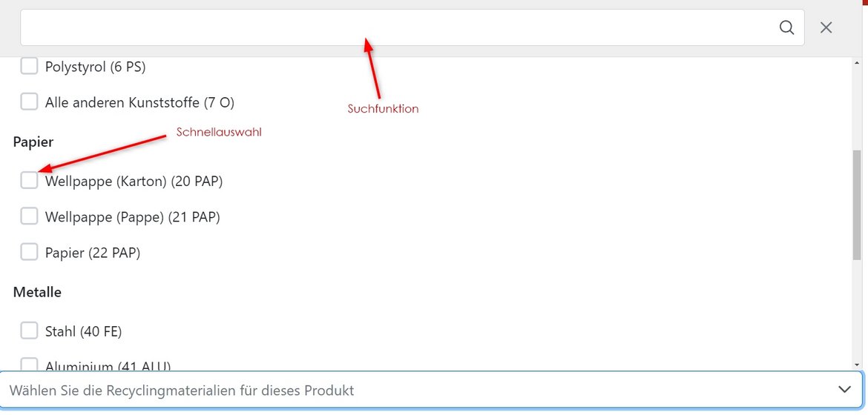Click the Wellpappe (Karton) (20 PAP) label
Image resolution: width=868 pixels, height=415 pixels.
(x=134, y=181)
